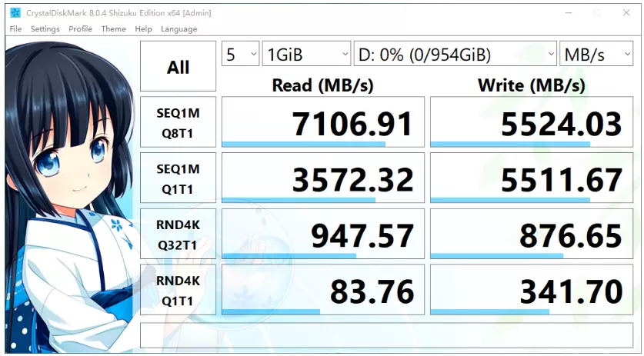The width and height of the screenshot is (644, 356).
Task: Open the Help menu
Action: pos(143,29)
